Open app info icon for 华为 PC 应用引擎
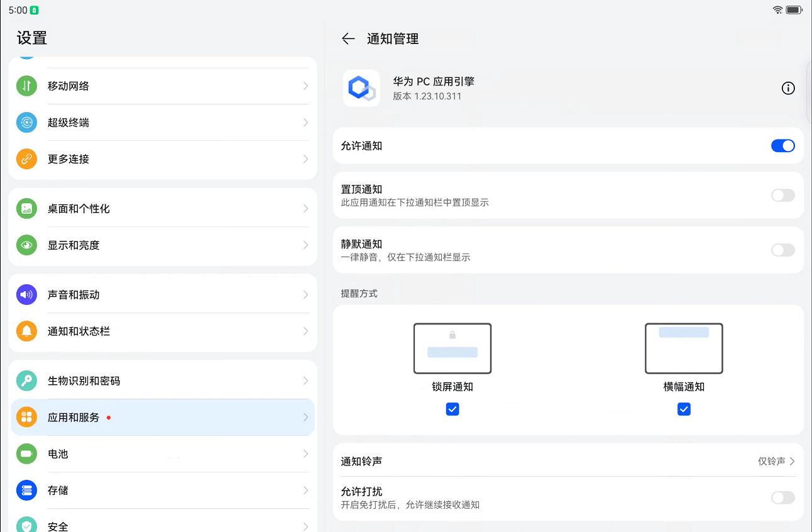This screenshot has width=812, height=532. click(788, 88)
